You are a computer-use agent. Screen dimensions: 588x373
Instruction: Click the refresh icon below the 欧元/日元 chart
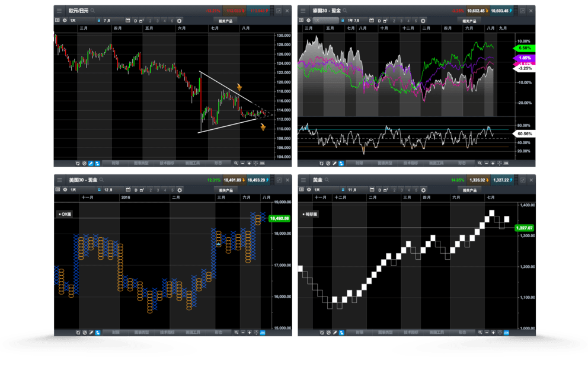78,163
